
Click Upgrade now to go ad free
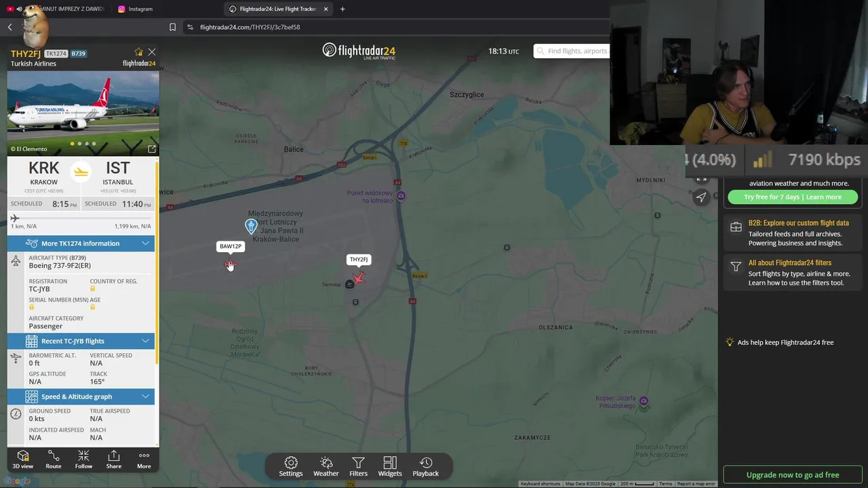(x=793, y=474)
